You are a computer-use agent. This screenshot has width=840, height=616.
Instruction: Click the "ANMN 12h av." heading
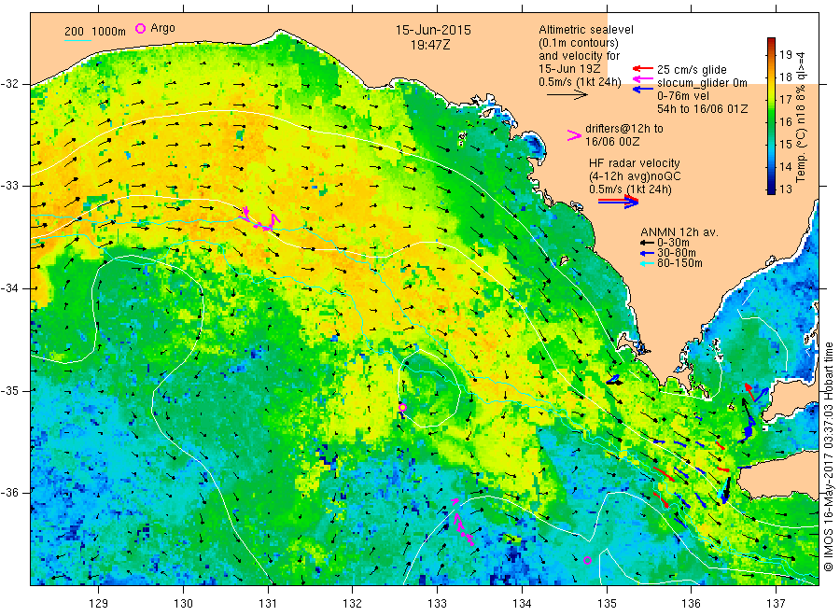click(x=679, y=232)
